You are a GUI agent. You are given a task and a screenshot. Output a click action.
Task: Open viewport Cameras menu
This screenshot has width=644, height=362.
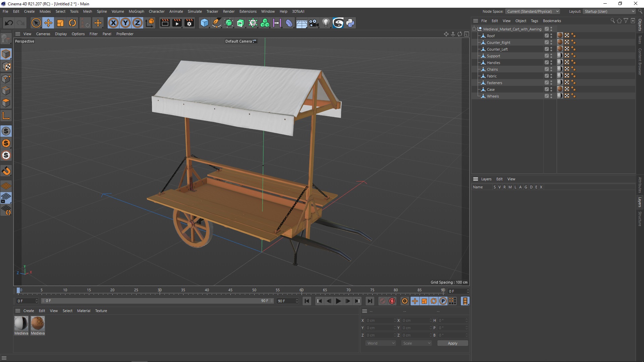point(43,34)
